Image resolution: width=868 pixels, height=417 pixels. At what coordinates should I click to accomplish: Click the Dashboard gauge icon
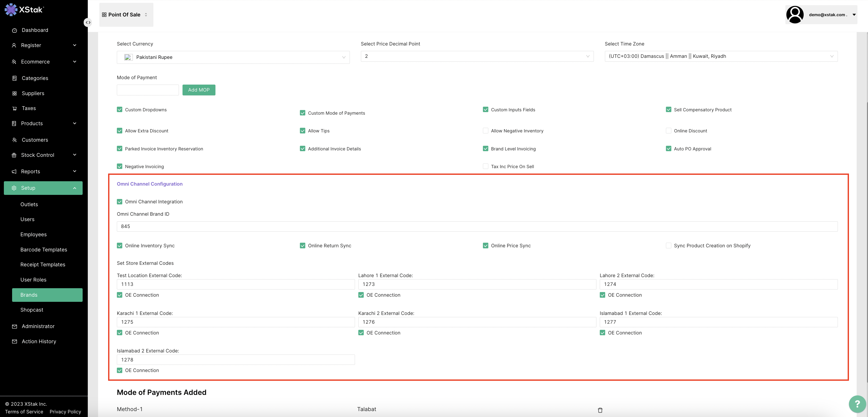(14, 30)
